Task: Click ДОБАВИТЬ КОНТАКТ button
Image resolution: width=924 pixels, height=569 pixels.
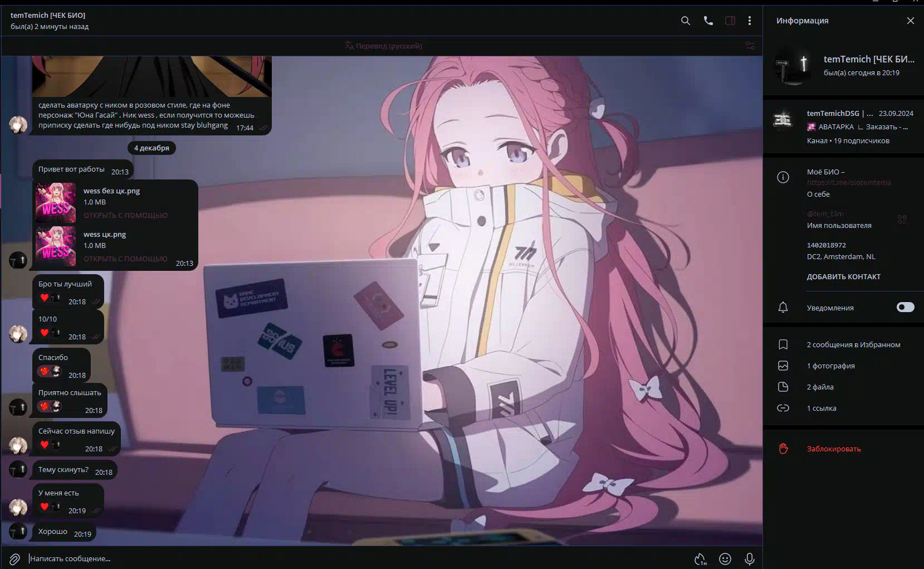Action: [x=843, y=276]
